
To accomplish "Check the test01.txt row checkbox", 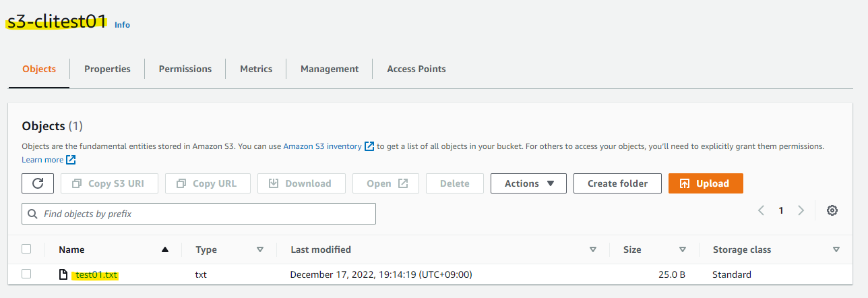I will 26,274.
